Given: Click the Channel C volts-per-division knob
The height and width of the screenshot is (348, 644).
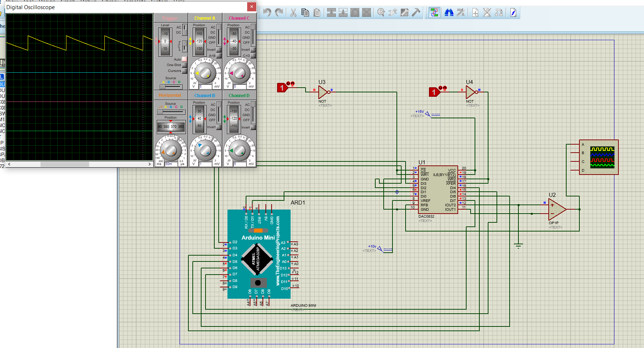Looking at the screenshot, I should (x=239, y=73).
